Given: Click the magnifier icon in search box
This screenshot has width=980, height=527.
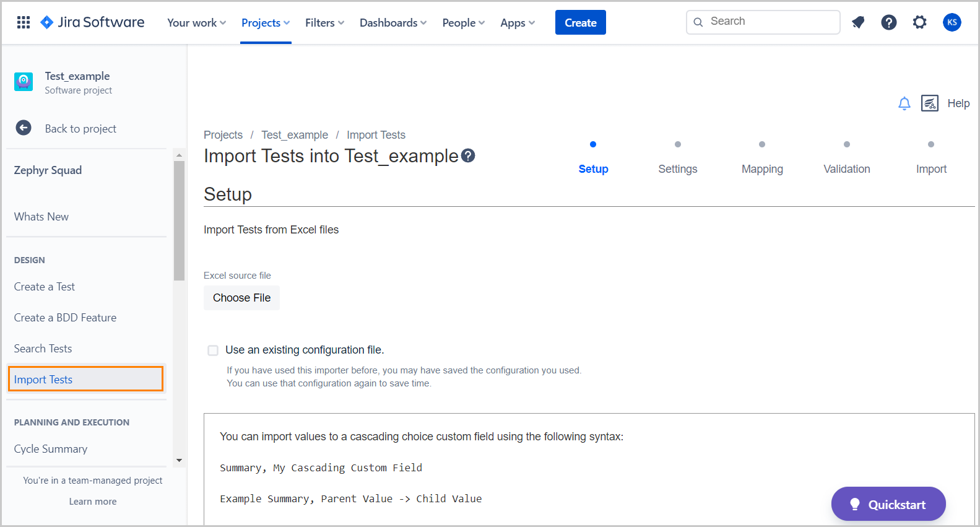Looking at the screenshot, I should (x=698, y=22).
